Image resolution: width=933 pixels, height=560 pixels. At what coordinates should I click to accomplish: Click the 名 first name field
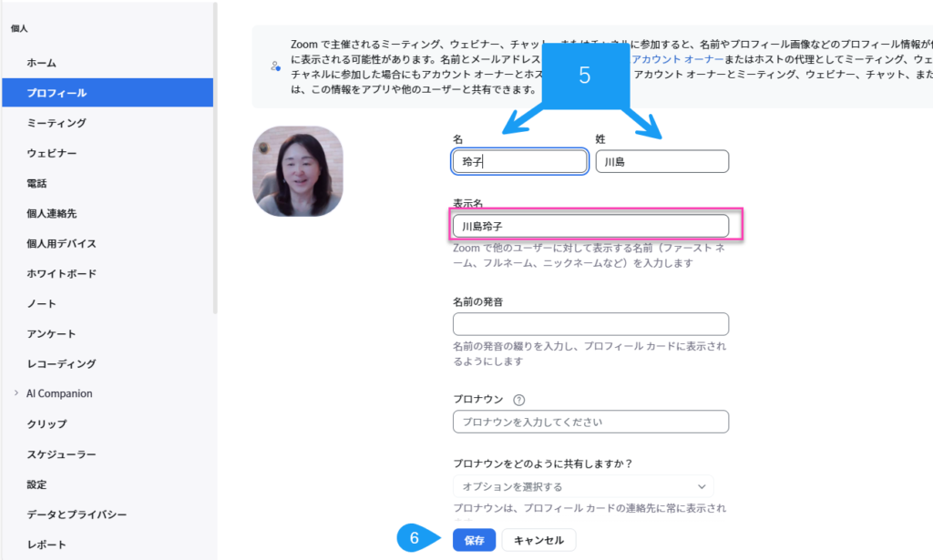click(x=519, y=162)
